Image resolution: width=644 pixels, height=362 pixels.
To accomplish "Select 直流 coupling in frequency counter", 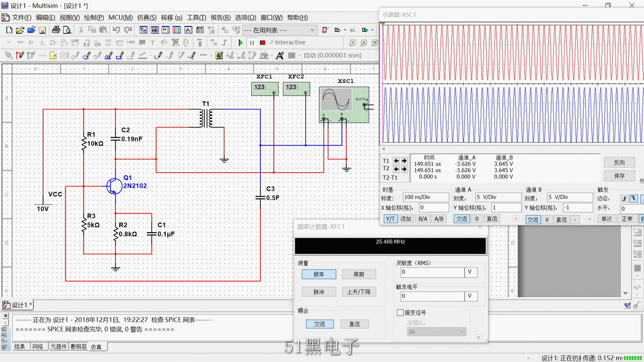I will [x=355, y=324].
